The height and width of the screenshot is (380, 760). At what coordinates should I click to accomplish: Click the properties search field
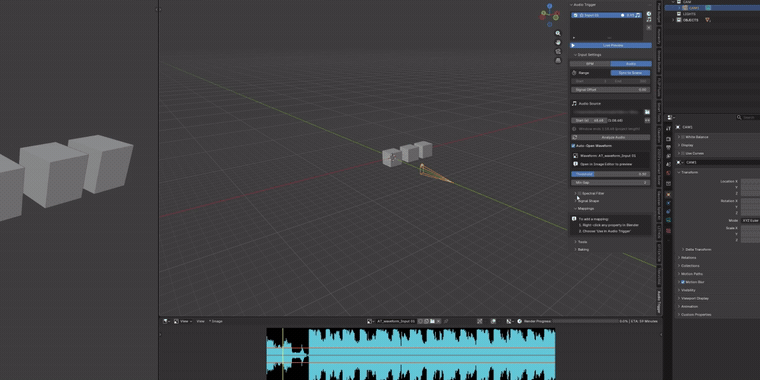(748, 117)
